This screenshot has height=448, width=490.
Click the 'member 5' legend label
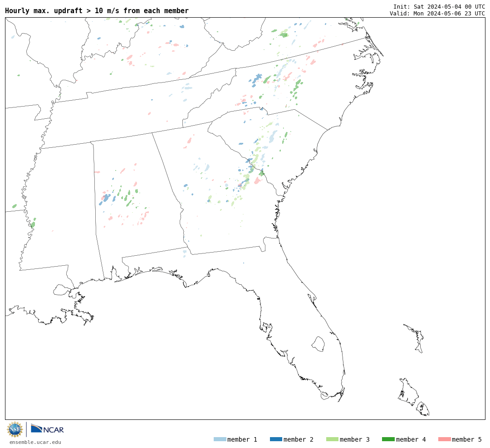tap(467, 439)
